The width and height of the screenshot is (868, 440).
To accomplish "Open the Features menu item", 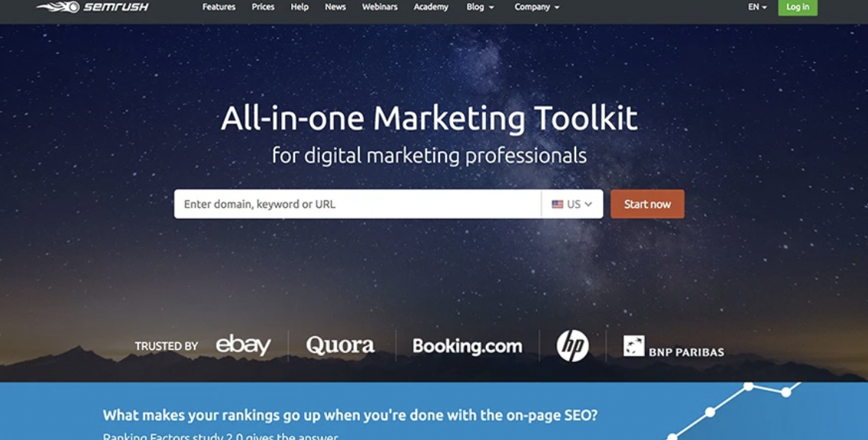I will click(219, 7).
